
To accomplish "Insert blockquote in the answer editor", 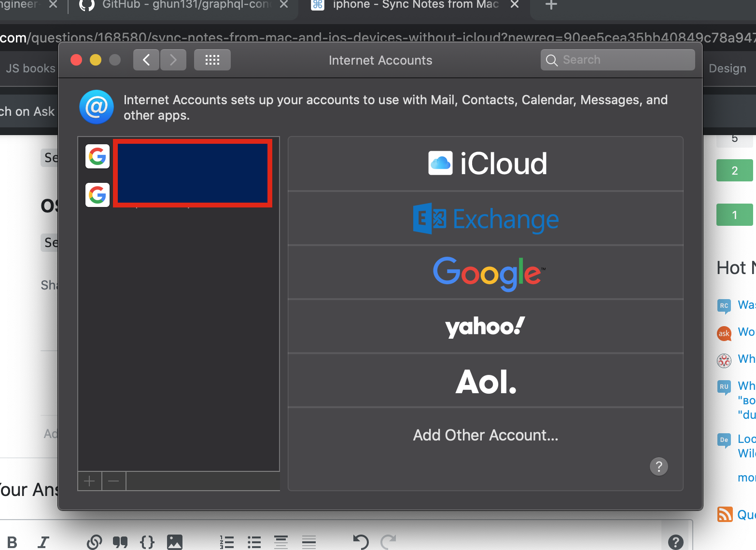I will tap(120, 542).
